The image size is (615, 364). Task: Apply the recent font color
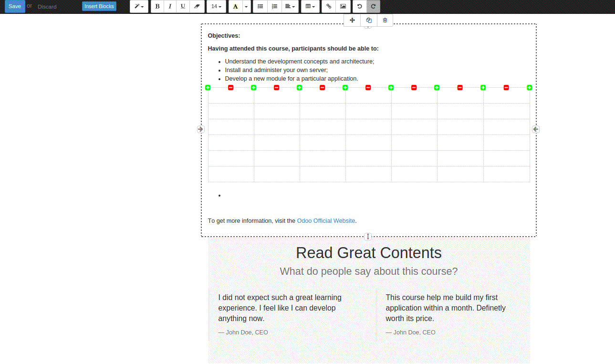(235, 7)
